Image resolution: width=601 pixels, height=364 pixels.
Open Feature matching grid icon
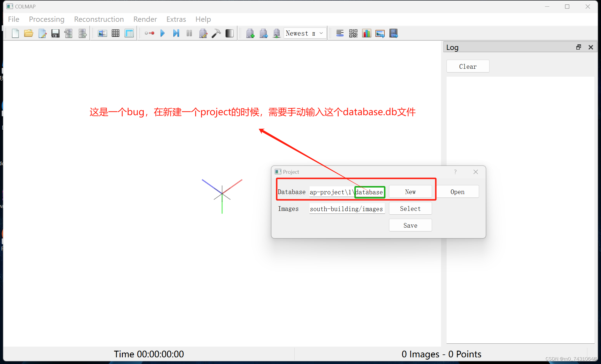[x=116, y=33]
